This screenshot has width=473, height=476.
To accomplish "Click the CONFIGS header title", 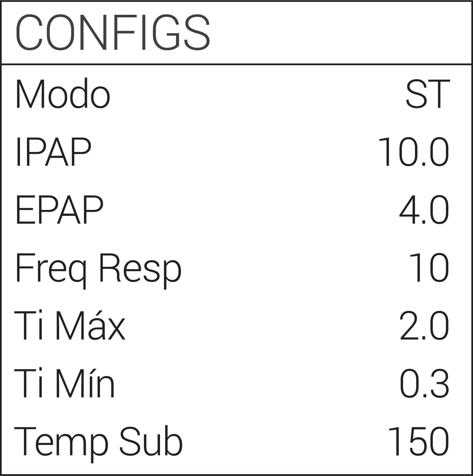I will [113, 33].
